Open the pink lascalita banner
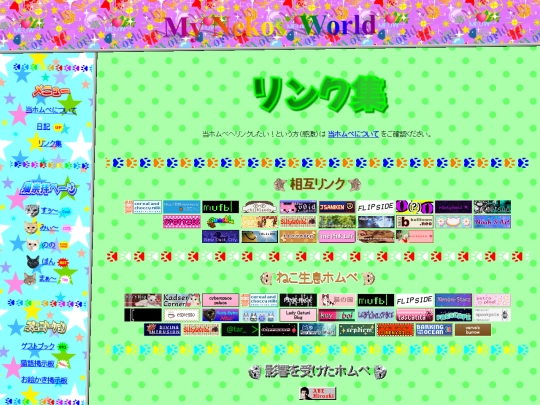The image size is (540, 405). pos(415,315)
